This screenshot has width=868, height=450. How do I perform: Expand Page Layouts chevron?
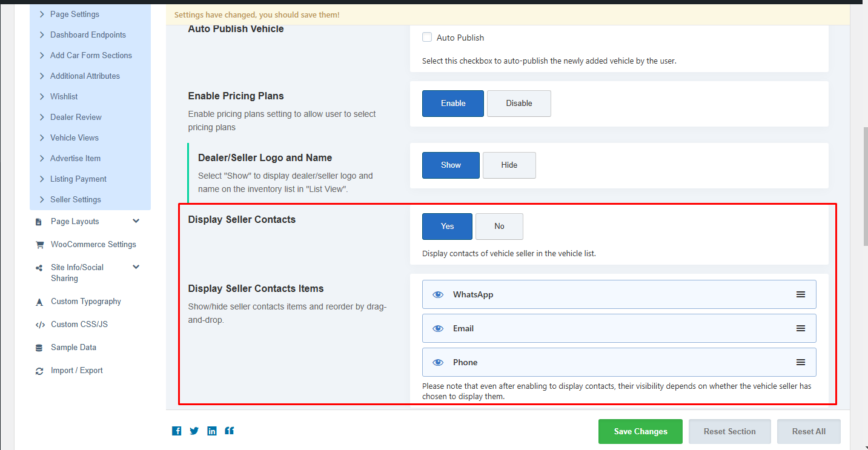pyautogui.click(x=136, y=221)
